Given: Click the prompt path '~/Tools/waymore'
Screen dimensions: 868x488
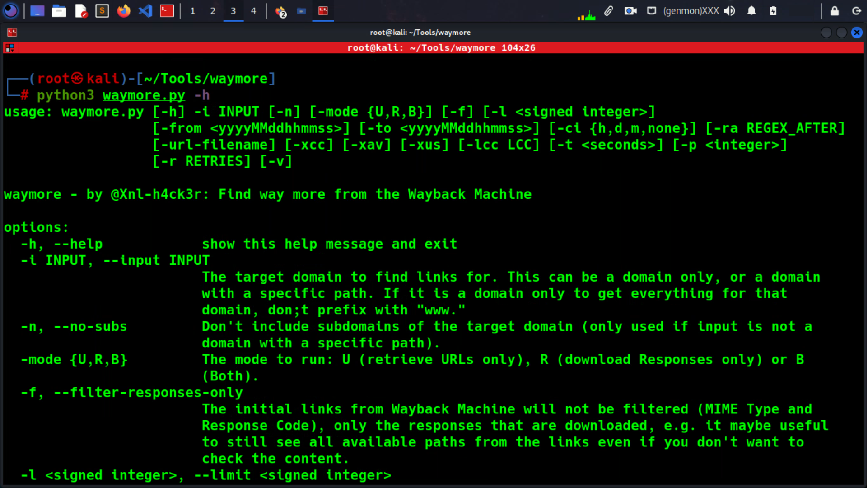Looking at the screenshot, I should click(x=206, y=79).
